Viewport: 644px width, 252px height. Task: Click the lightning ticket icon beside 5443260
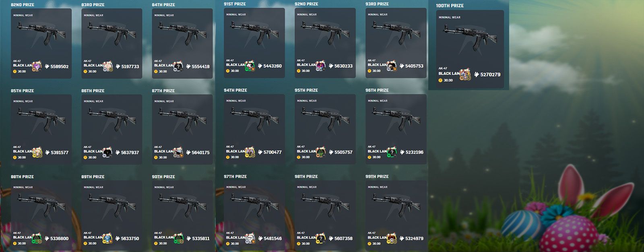click(x=260, y=66)
